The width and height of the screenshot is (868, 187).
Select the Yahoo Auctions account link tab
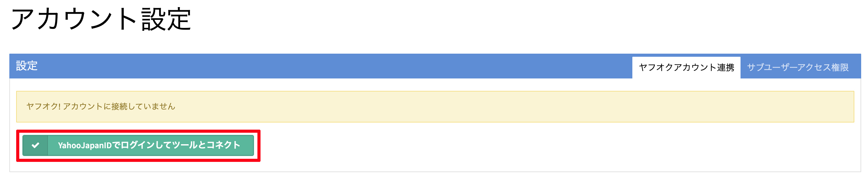(686, 68)
